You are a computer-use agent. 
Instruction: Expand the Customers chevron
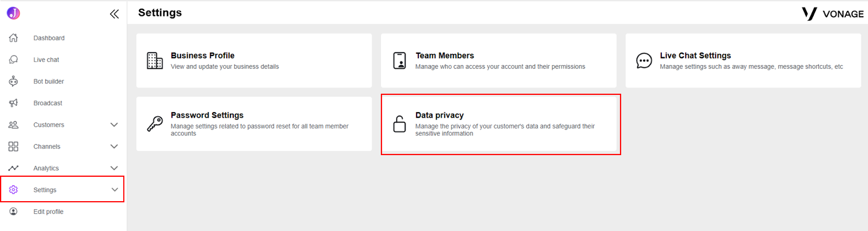tap(114, 125)
